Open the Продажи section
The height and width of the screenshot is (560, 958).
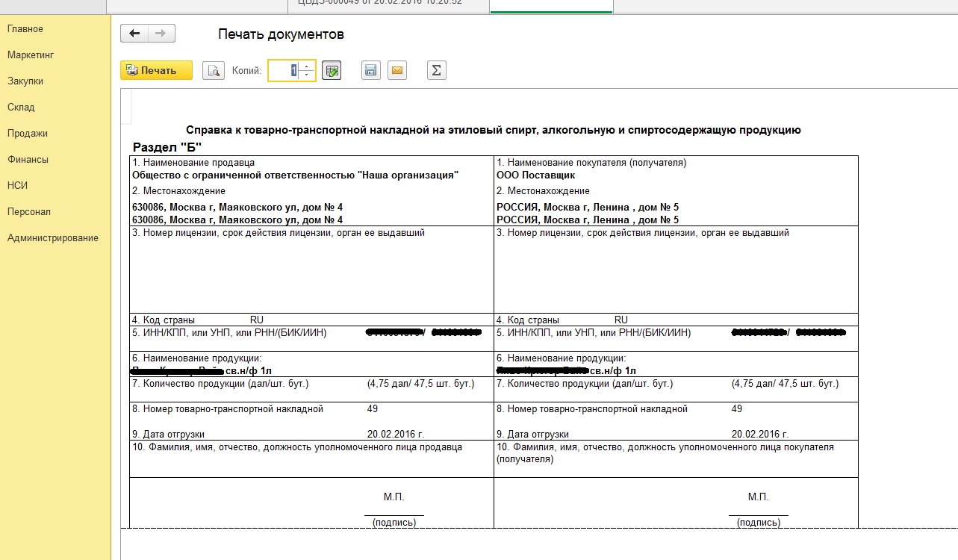[28, 134]
